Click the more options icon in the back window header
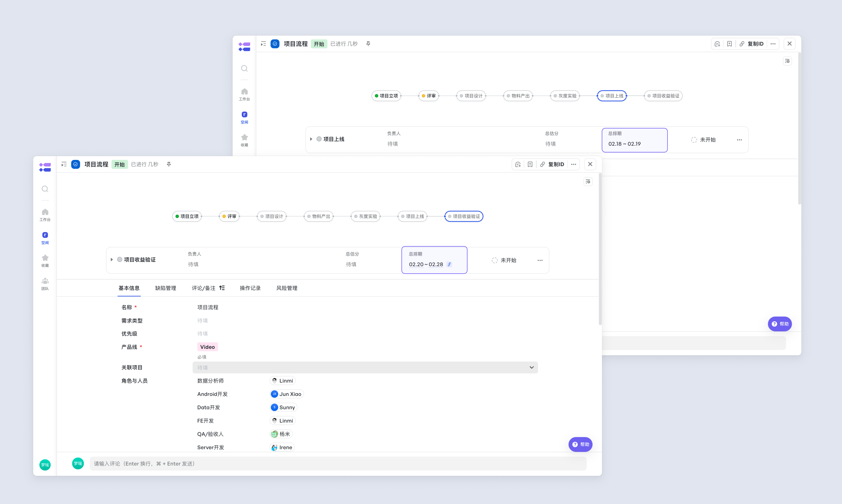Screen dimensions: 842x504 click(773, 44)
